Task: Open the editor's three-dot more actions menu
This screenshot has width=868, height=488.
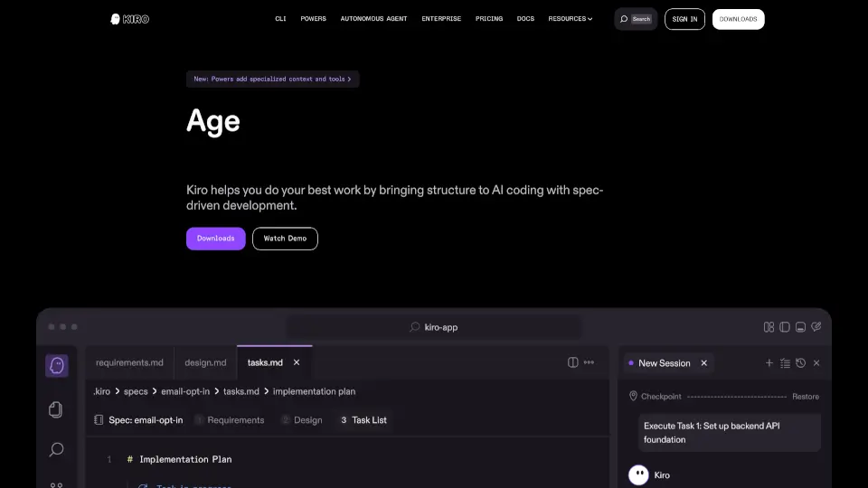Action: click(590, 362)
